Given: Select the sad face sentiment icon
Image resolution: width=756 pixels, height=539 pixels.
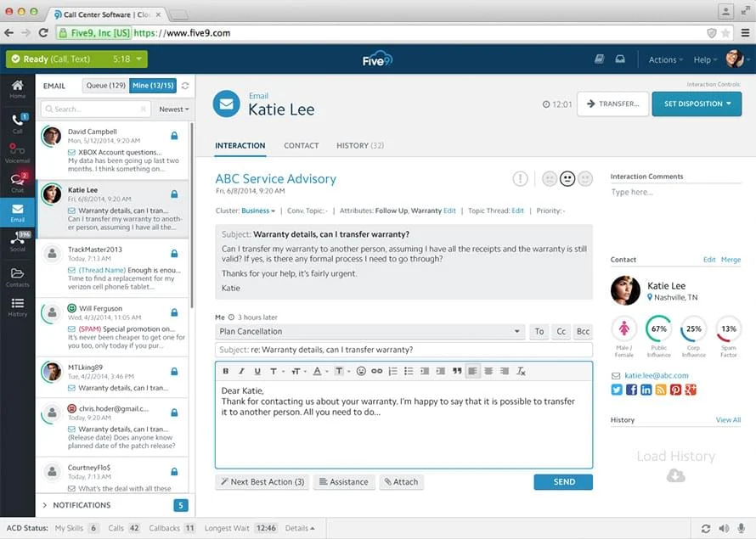Looking at the screenshot, I should [x=549, y=179].
